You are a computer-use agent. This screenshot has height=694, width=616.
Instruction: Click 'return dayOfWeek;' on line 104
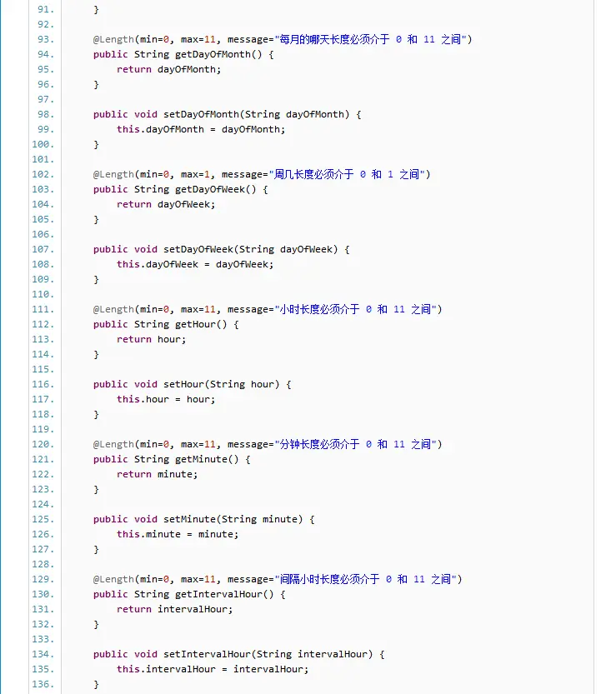166,204
